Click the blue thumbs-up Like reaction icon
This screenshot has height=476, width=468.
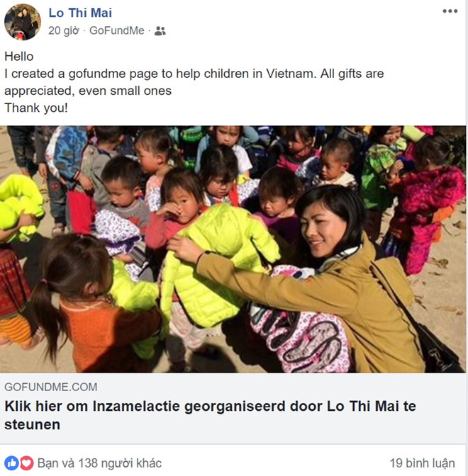[x=11, y=463]
